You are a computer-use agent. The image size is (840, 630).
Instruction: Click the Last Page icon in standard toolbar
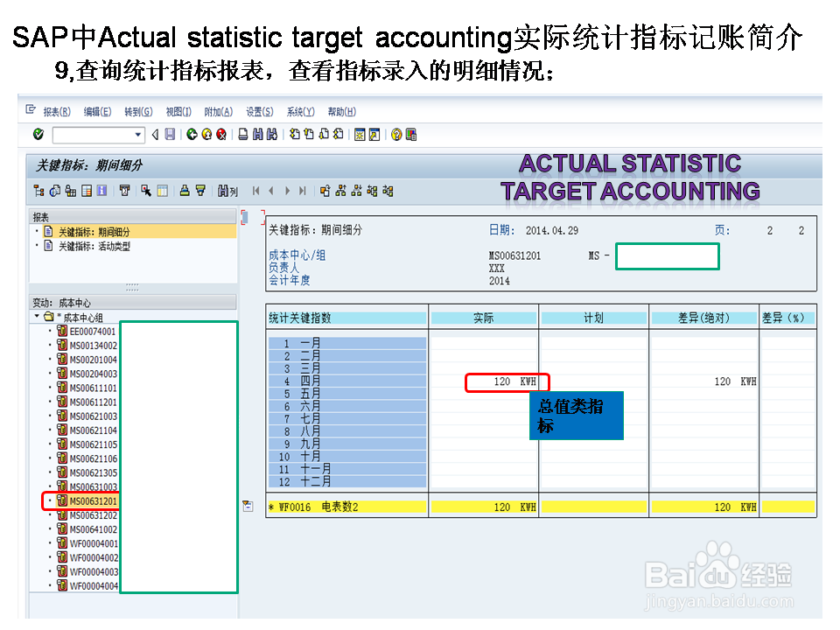[338, 135]
